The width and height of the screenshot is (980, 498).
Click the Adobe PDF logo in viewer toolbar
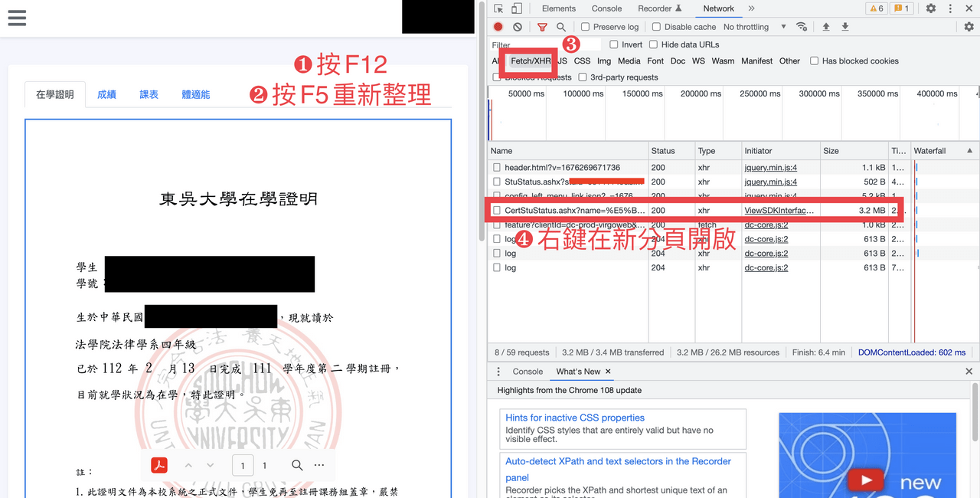click(158, 465)
